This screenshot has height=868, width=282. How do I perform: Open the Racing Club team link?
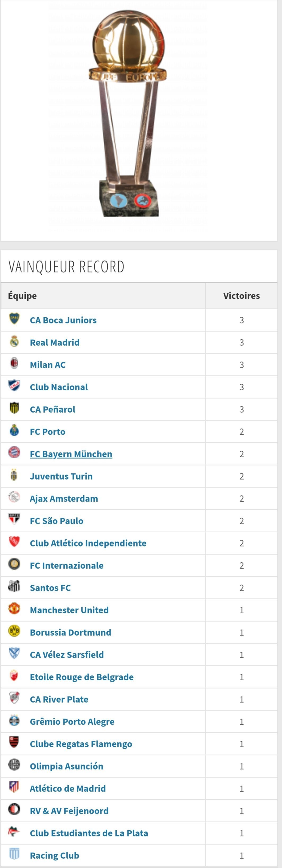pyautogui.click(x=54, y=855)
